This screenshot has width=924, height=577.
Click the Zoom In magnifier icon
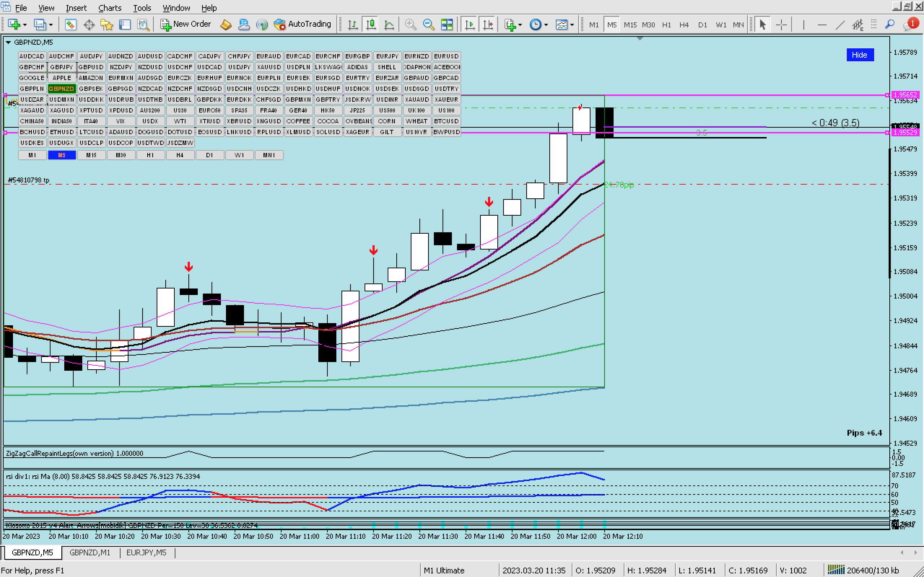click(x=410, y=25)
